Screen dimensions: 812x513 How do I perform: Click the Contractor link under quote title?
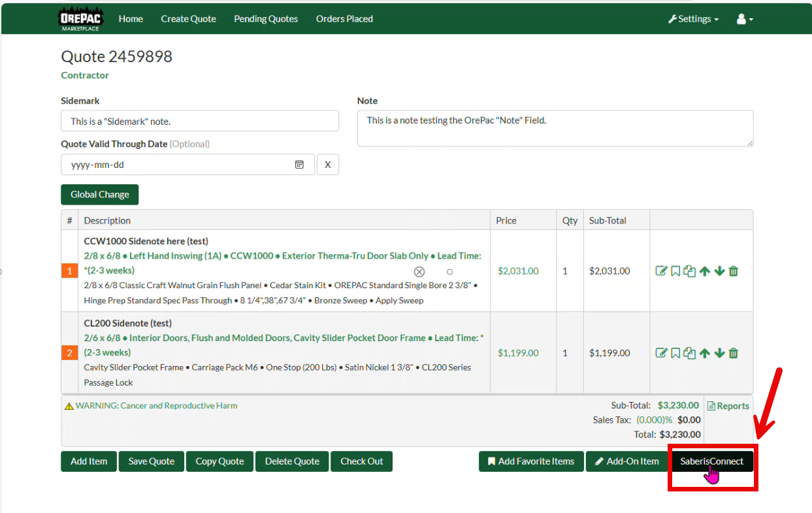point(85,75)
